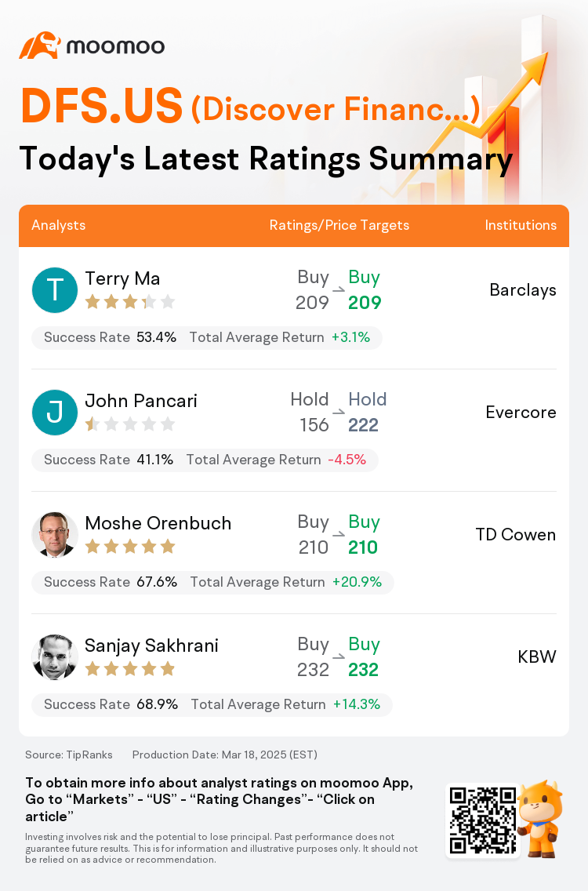588x891 pixels.
Task: Open Moshe Orenbuch's profile photo
Action: (x=55, y=534)
